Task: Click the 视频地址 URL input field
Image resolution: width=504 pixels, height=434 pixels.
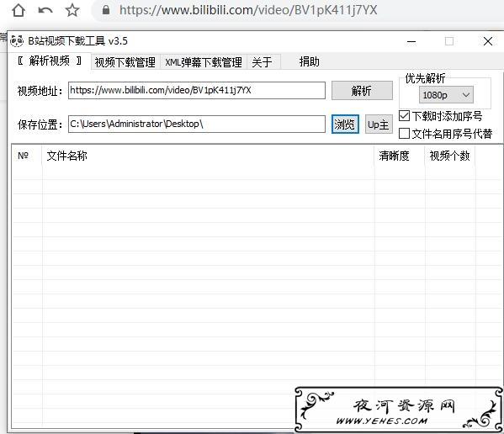Action: click(x=197, y=90)
